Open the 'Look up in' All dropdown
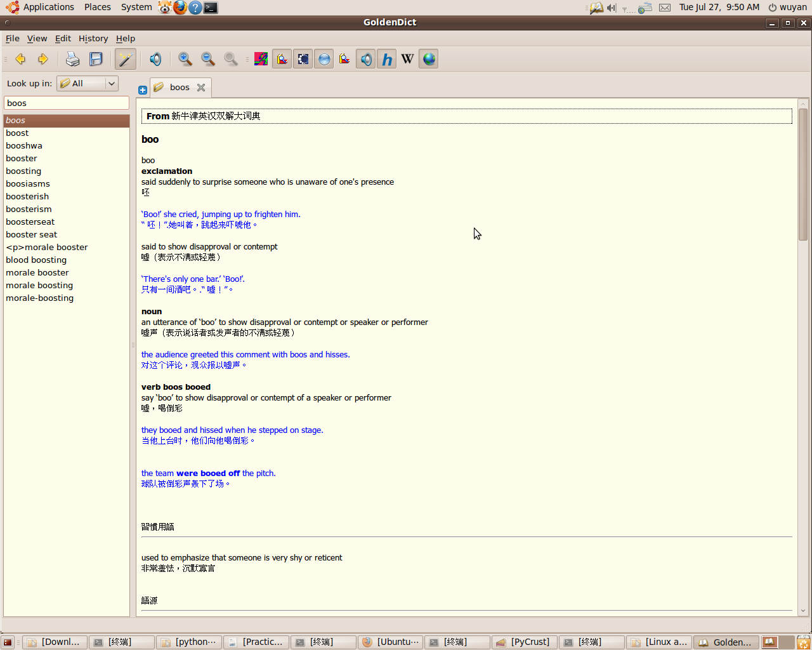This screenshot has width=812, height=650. (x=88, y=83)
